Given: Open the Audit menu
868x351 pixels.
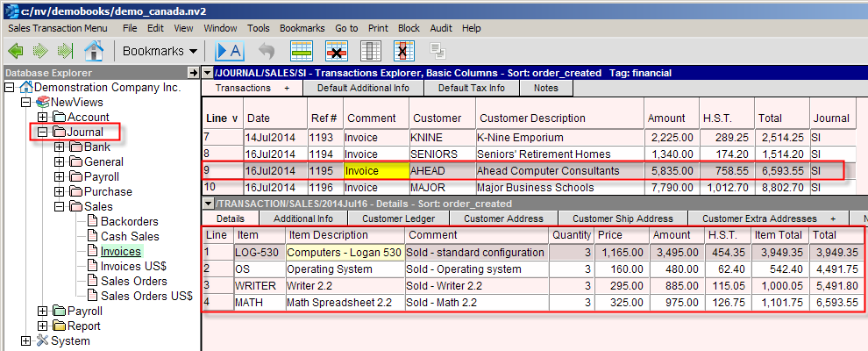Looking at the screenshot, I should [x=442, y=28].
